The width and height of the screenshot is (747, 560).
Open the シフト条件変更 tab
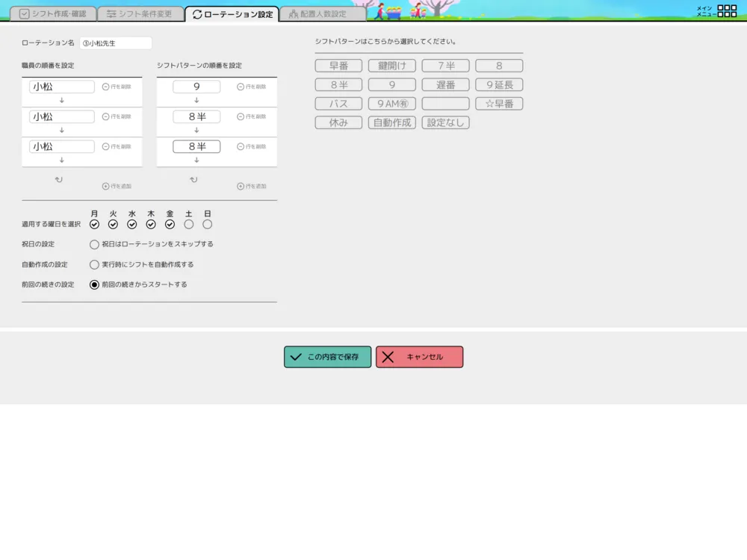tap(140, 13)
